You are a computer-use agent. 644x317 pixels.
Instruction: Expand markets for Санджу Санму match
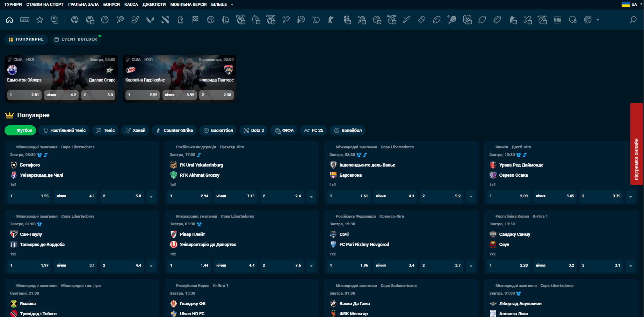tap(630, 266)
